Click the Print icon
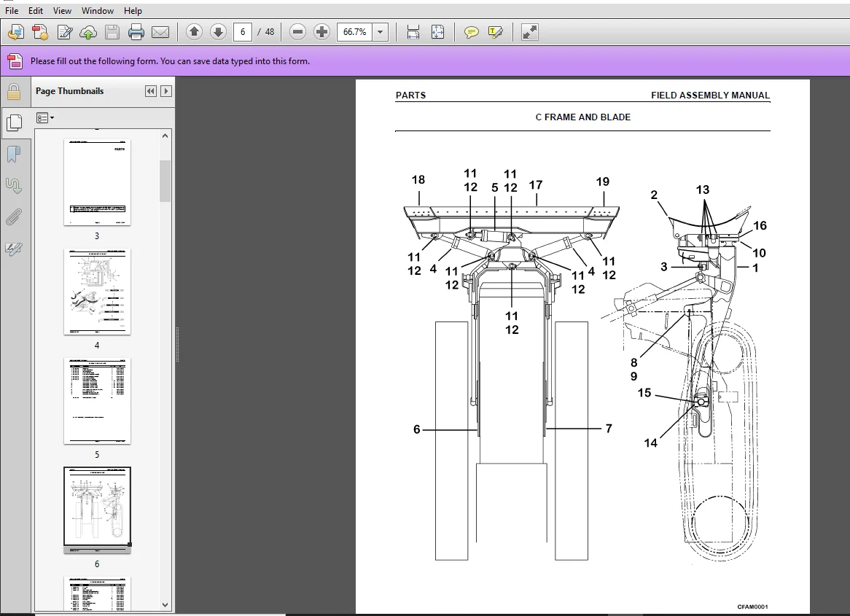Viewport: 850px width, 616px height. tap(136, 33)
